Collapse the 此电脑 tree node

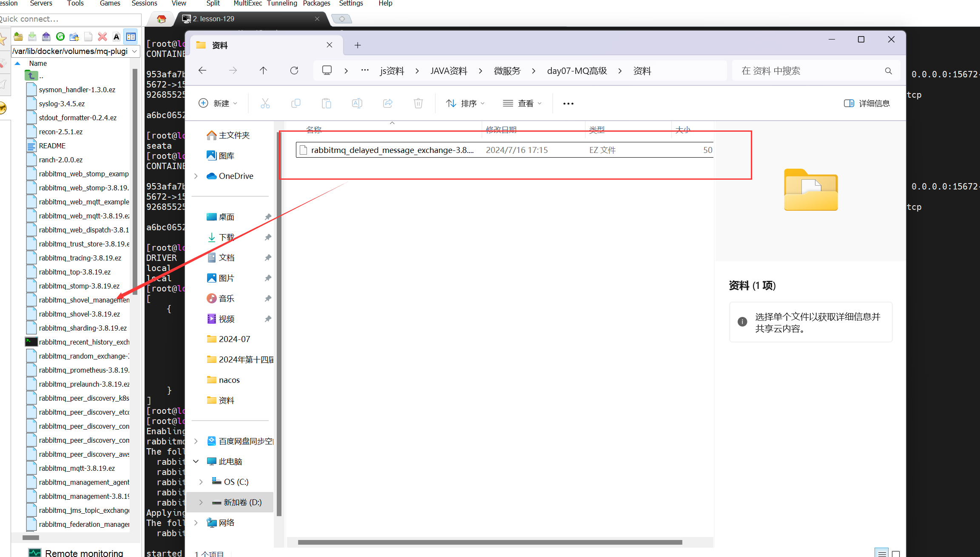point(196,461)
